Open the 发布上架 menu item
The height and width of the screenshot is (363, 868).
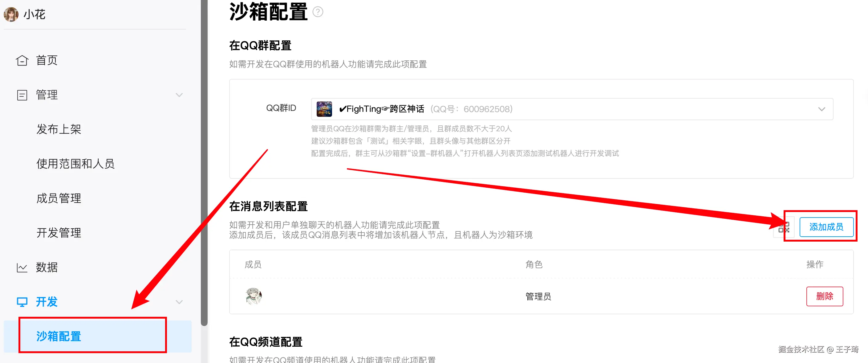(x=59, y=129)
